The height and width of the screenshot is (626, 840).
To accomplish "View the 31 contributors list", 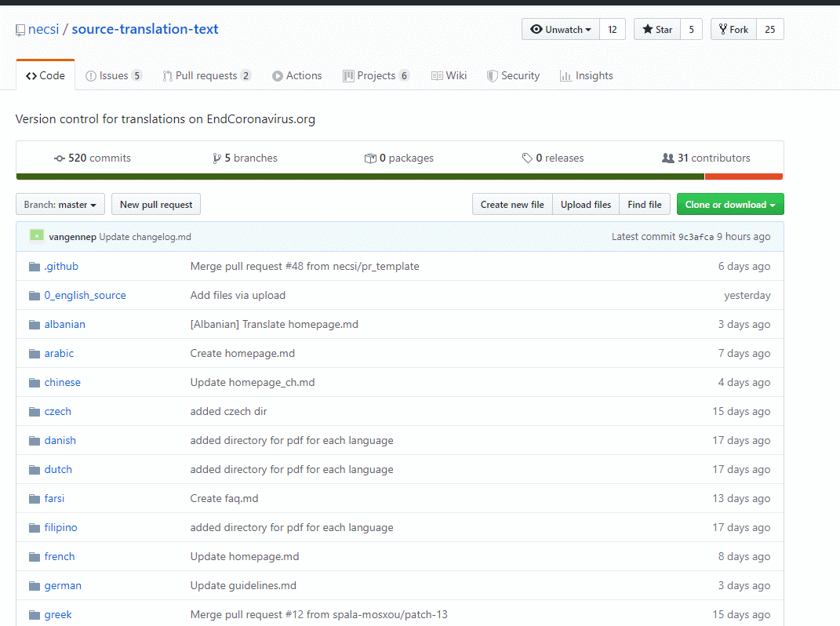I will click(706, 158).
